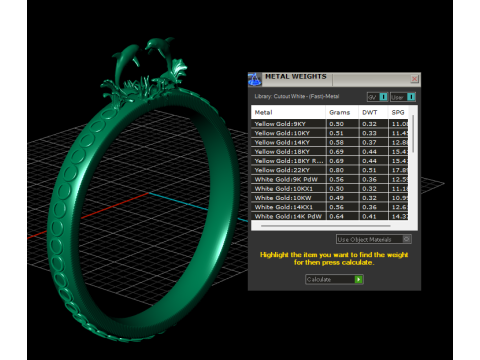The height and width of the screenshot is (360, 480).
Task: Toggle the GV switch
Action: (377, 97)
